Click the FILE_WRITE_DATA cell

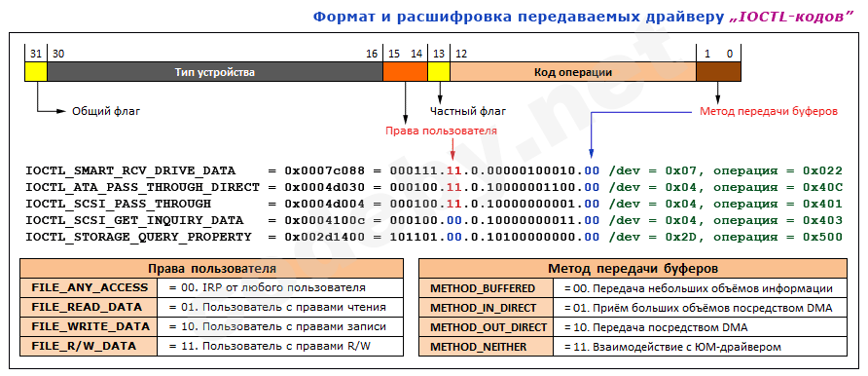(90, 326)
